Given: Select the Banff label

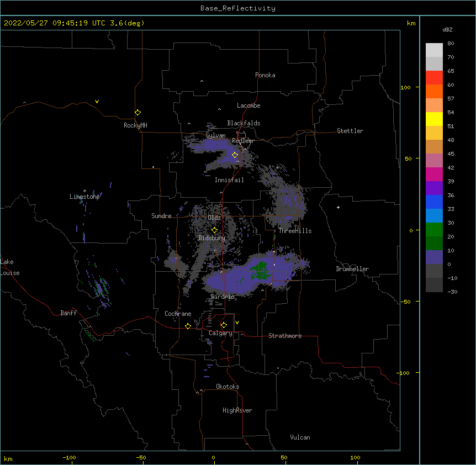Looking at the screenshot, I should pos(68,313).
